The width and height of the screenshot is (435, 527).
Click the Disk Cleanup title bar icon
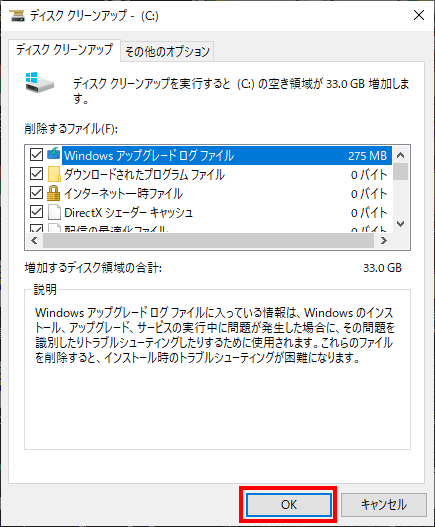pyautogui.click(x=17, y=15)
